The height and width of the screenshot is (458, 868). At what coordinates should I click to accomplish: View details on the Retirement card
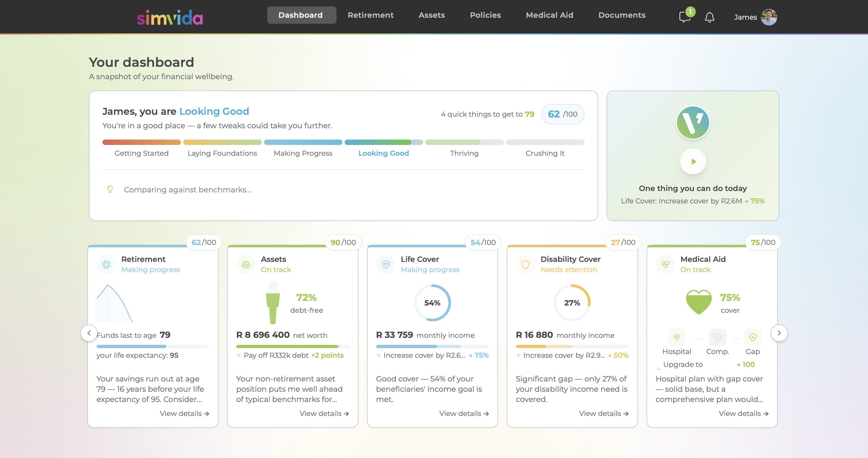(185, 414)
